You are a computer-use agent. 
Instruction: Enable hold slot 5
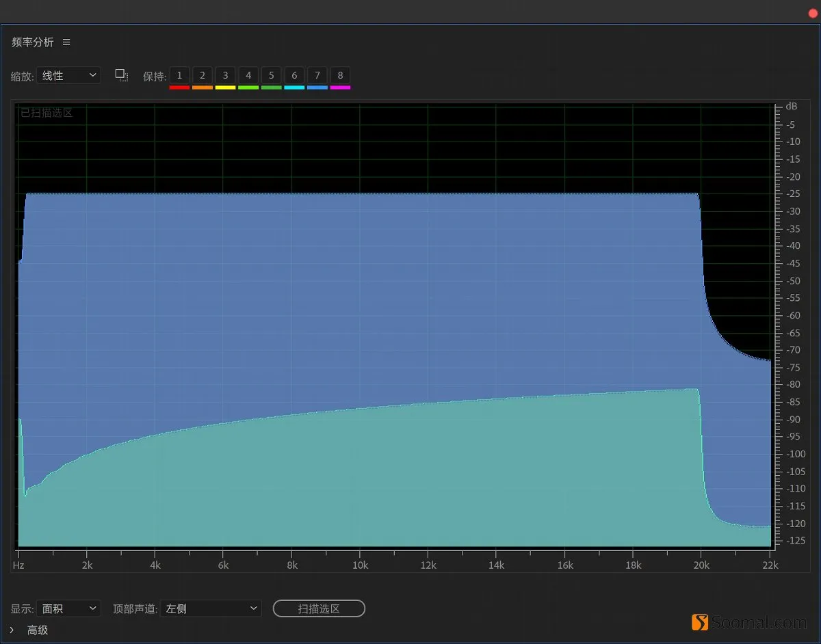[x=271, y=75]
